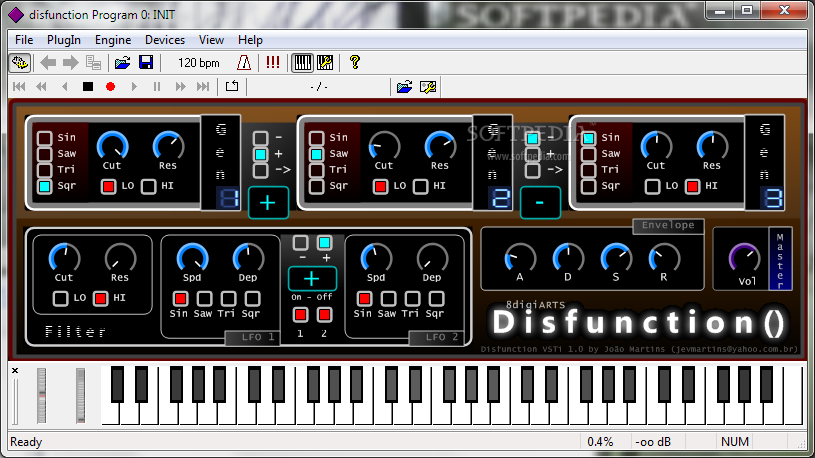Toggle Sin waveform on generator 3

coord(588,138)
